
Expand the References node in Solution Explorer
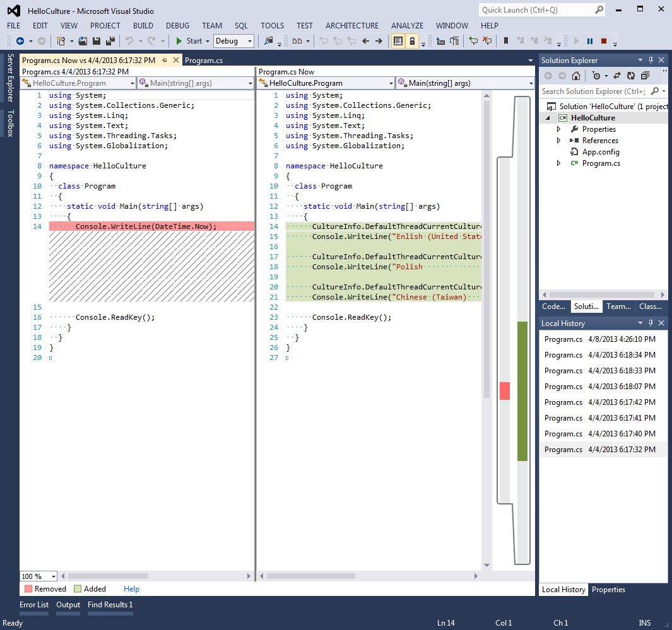tap(558, 141)
